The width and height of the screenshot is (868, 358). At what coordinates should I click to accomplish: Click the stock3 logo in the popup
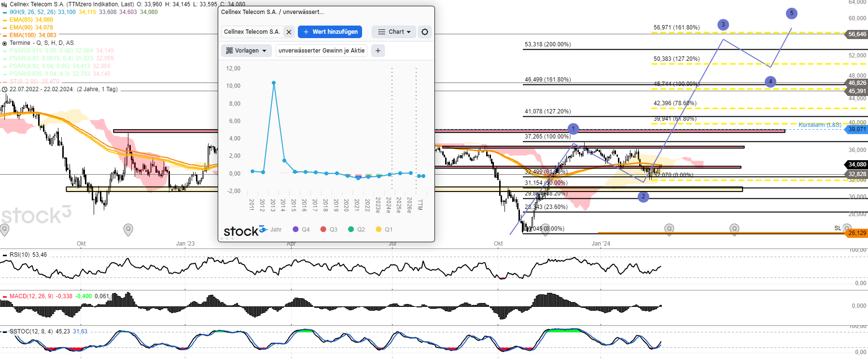pos(245,231)
